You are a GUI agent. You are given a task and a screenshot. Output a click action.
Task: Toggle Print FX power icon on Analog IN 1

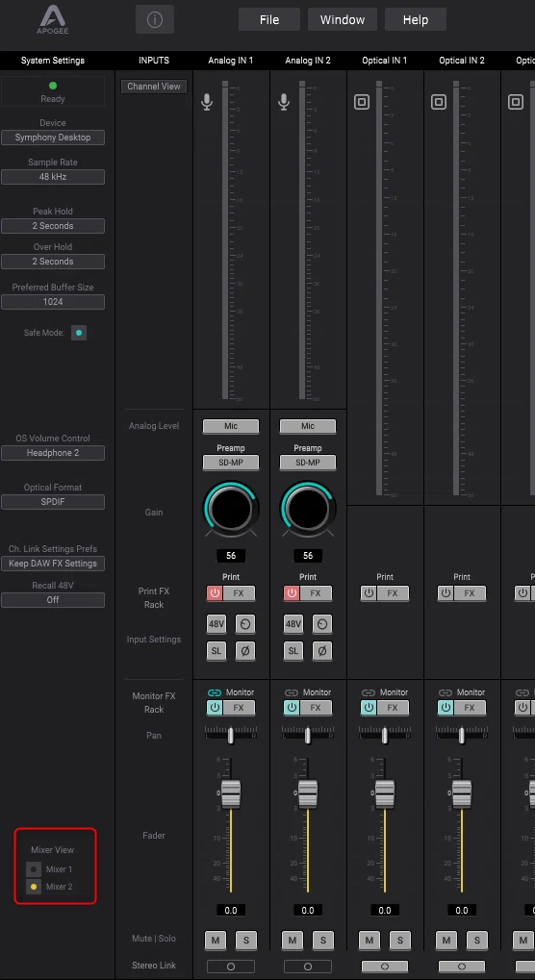click(x=215, y=593)
